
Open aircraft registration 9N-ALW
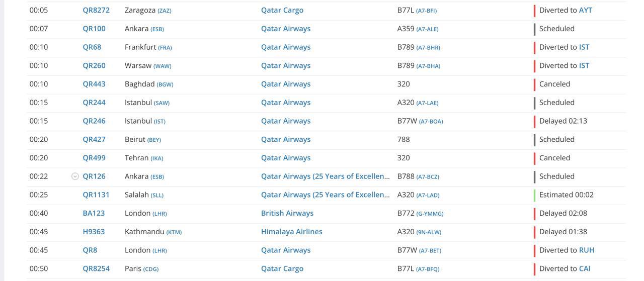click(x=428, y=232)
